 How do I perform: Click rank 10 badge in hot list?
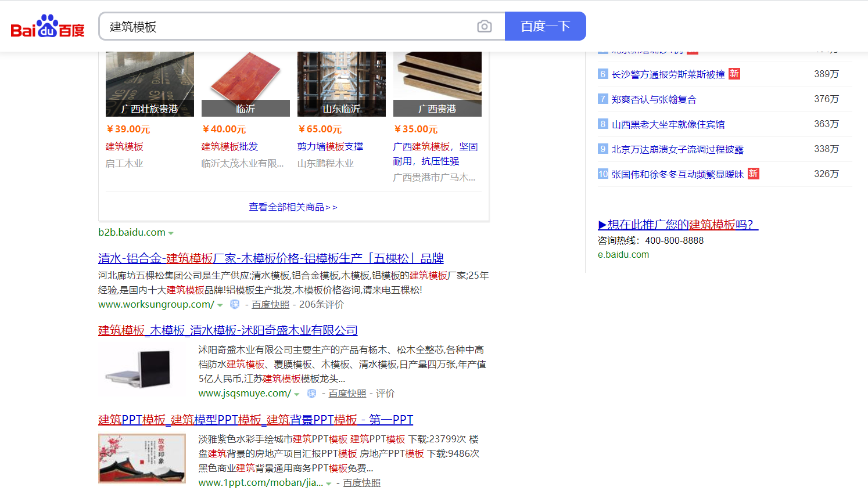pos(602,174)
